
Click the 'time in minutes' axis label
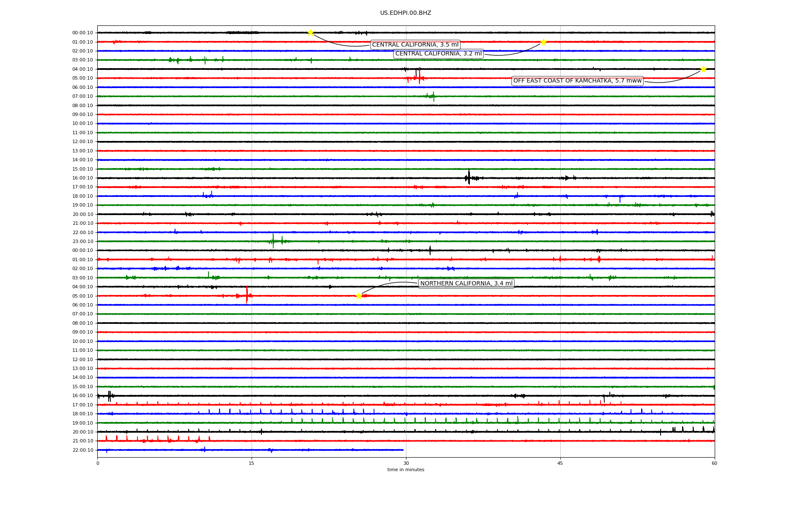[x=406, y=470]
